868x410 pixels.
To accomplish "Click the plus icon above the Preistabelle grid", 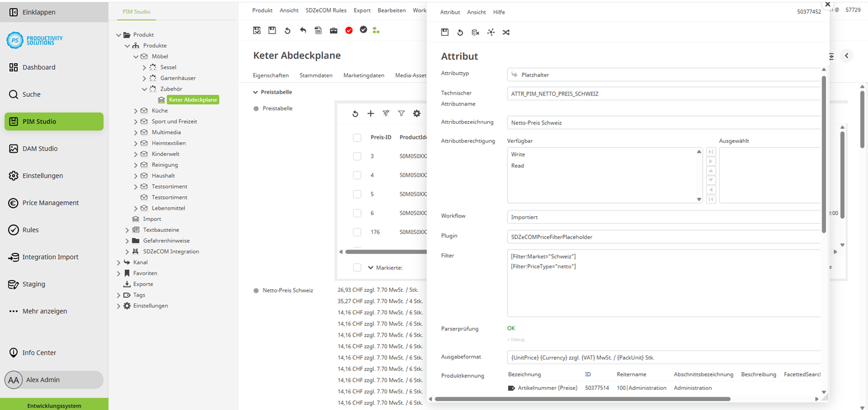I will click(x=370, y=114).
